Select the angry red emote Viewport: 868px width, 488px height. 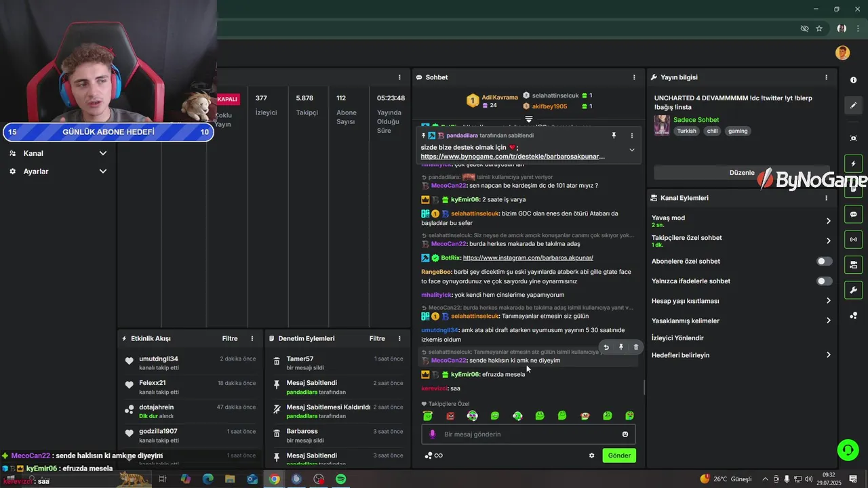450,415
